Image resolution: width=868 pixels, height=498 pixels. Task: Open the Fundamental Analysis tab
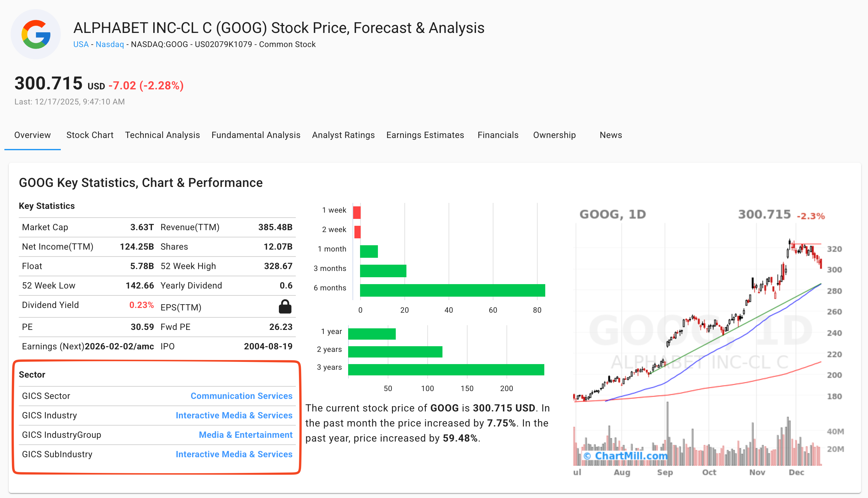pos(256,135)
